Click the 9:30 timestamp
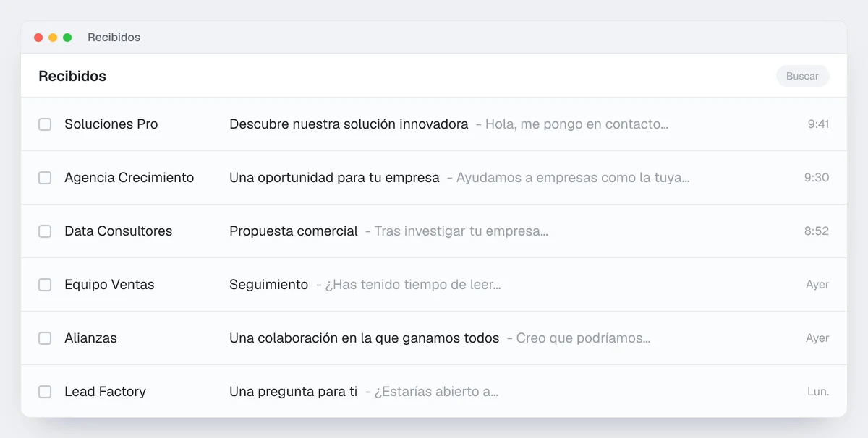 [x=817, y=178]
